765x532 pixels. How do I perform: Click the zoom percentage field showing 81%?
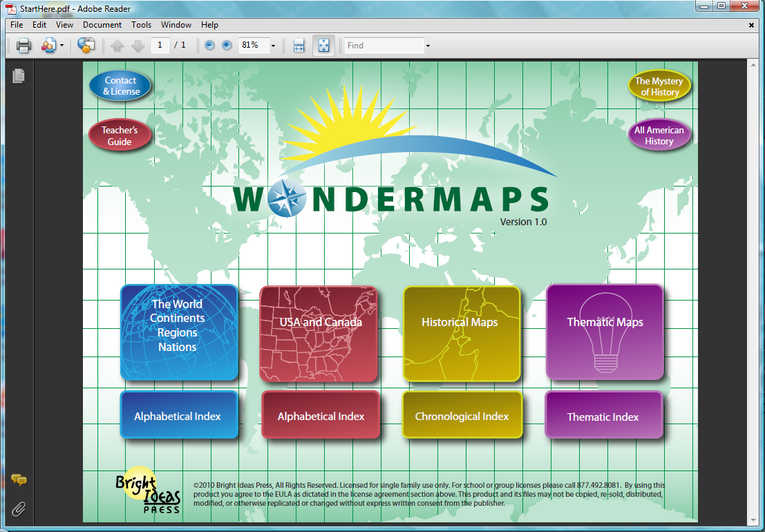[254, 46]
